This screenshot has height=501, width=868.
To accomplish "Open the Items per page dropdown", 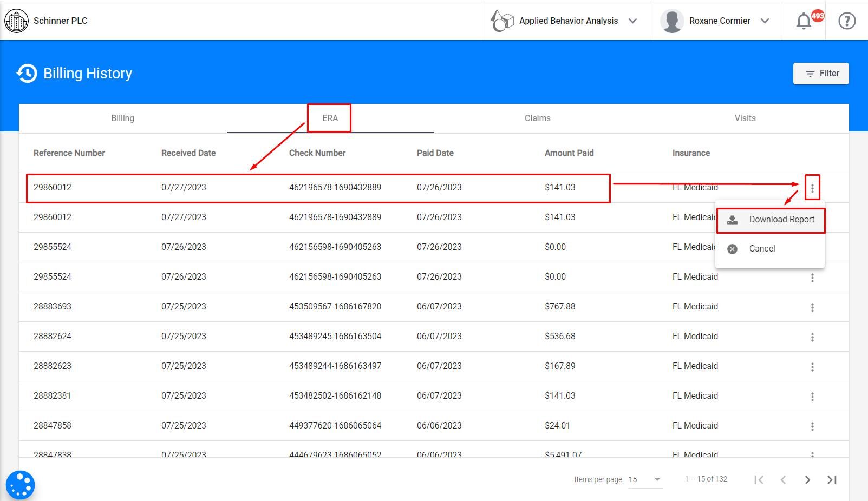I will pyautogui.click(x=644, y=479).
